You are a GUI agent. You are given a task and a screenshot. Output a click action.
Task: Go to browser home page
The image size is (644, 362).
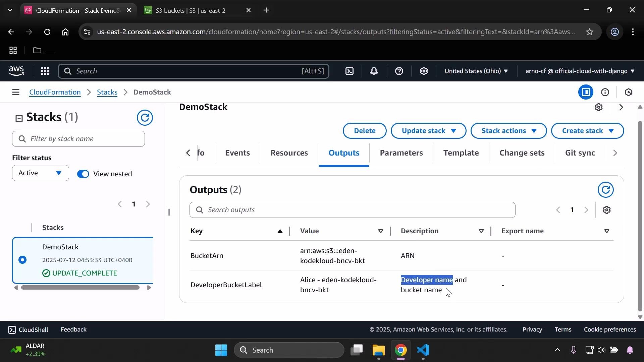[x=65, y=32]
